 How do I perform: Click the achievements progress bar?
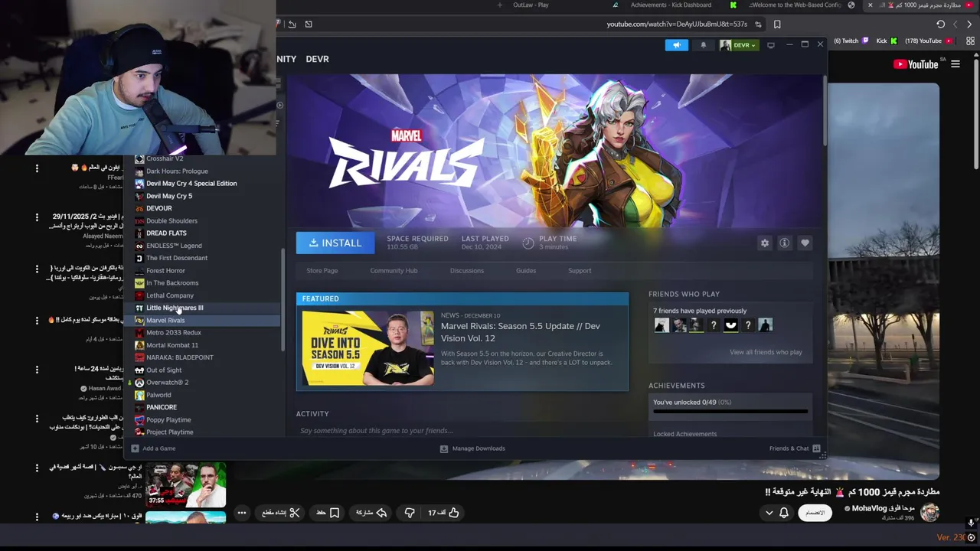click(730, 412)
